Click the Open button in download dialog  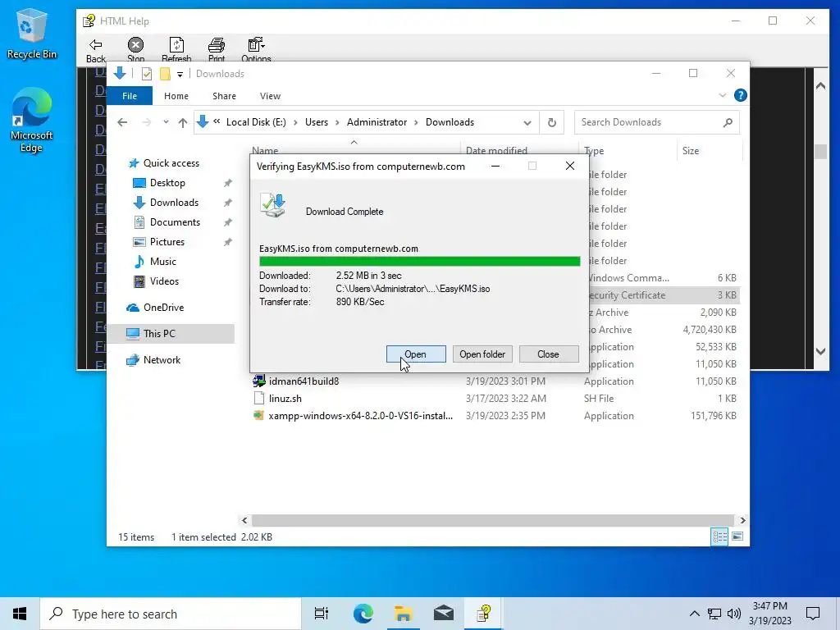pos(416,354)
